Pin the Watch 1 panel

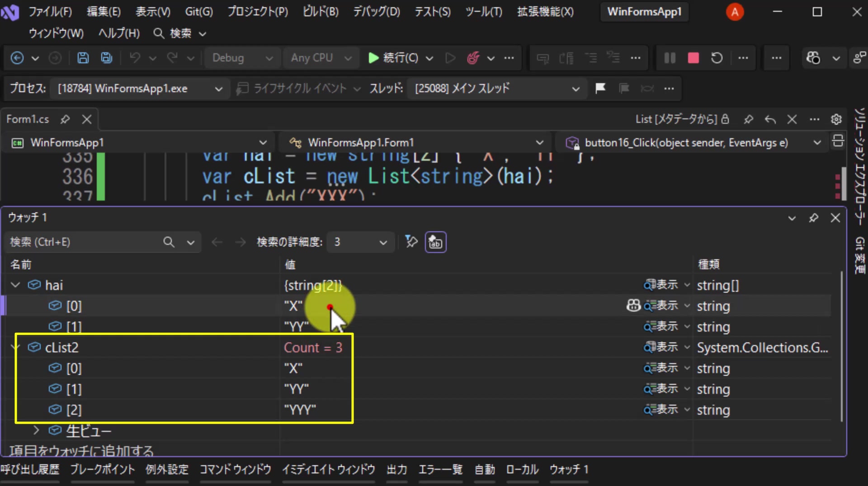coord(814,218)
